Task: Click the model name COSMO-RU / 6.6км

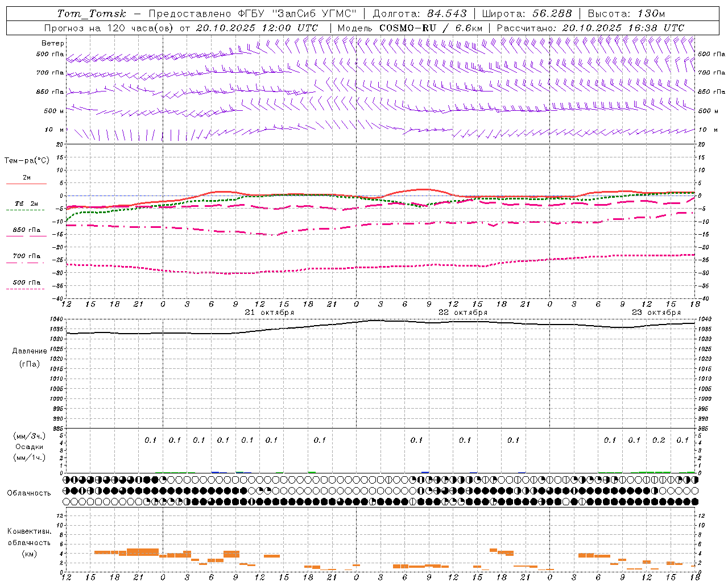Action: [x=431, y=28]
